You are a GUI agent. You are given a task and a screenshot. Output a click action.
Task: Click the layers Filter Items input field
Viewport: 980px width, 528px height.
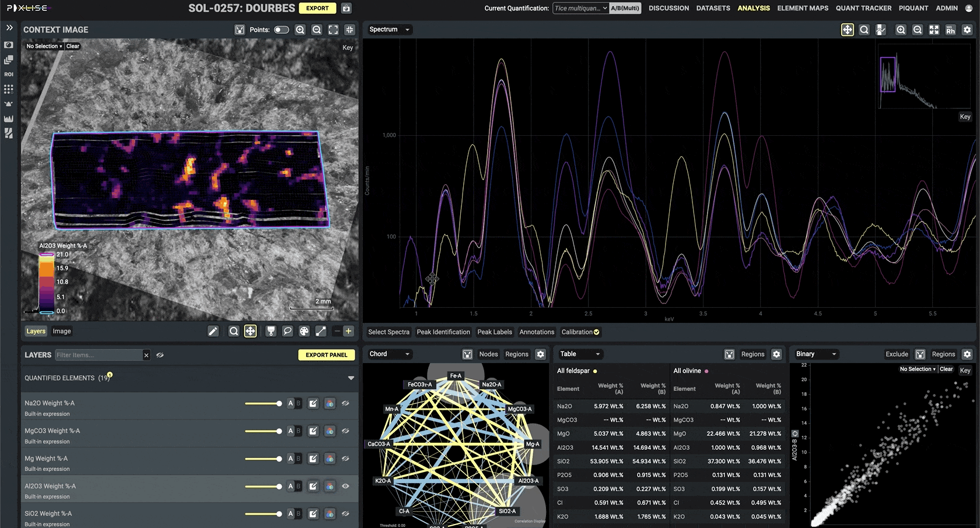[98, 355]
